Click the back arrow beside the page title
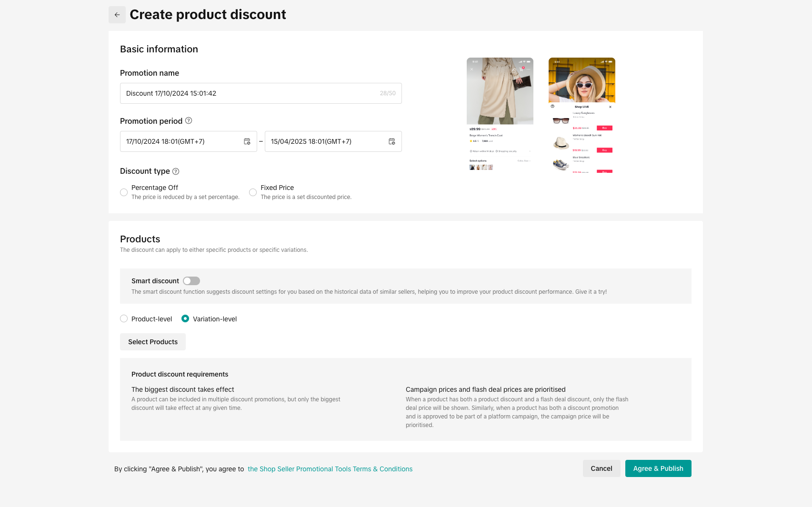This screenshot has height=507, width=812. pos(117,15)
